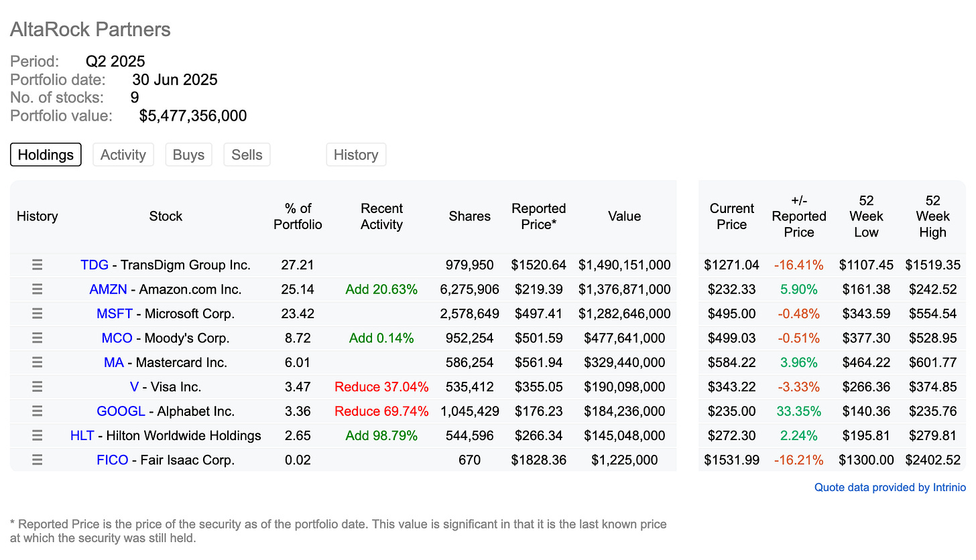Viewport: 976px width, 560px height.
Task: Open MSFT ticker link
Action: 115,313
